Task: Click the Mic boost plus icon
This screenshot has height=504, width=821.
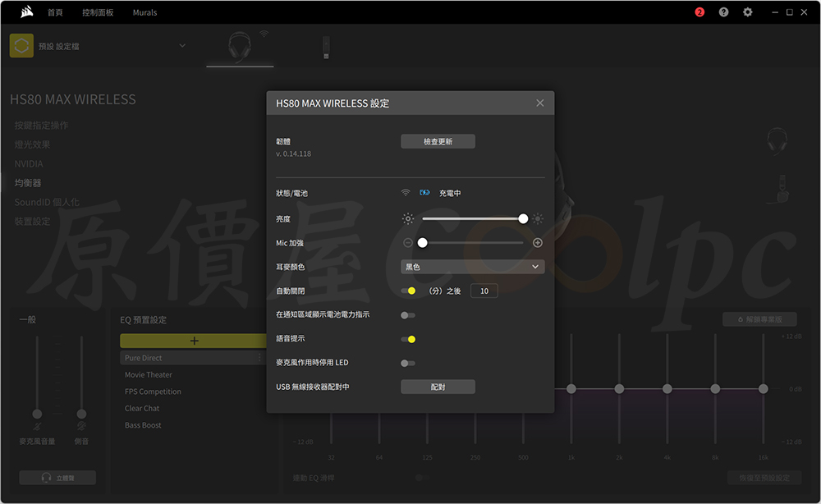Action: (538, 243)
